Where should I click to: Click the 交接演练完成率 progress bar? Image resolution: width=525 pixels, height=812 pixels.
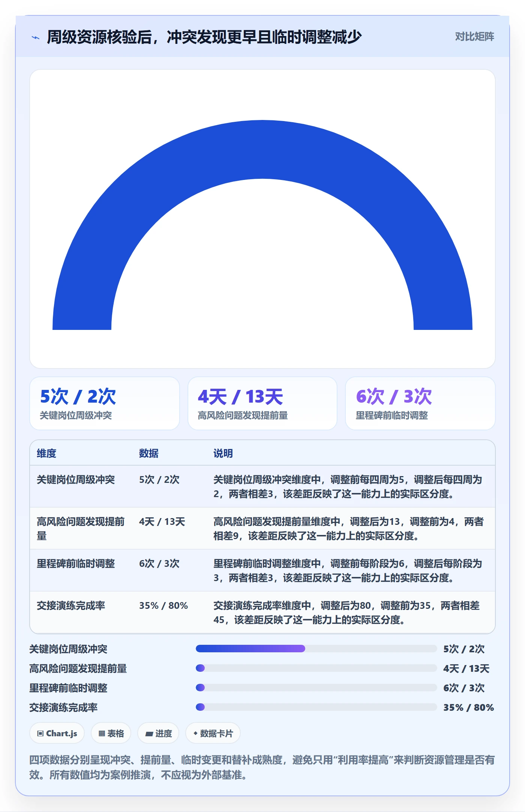tap(316, 707)
